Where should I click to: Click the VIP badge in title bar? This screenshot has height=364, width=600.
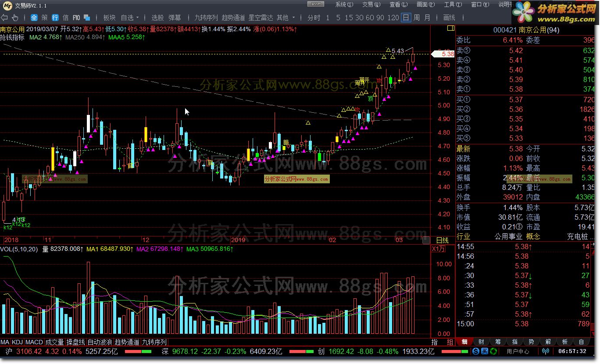coord(315,4)
